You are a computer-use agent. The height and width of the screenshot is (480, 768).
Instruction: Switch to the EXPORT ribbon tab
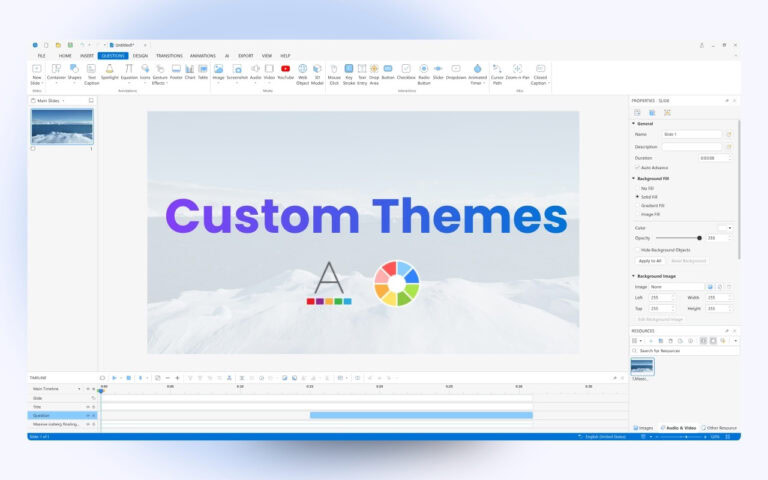tap(246, 56)
